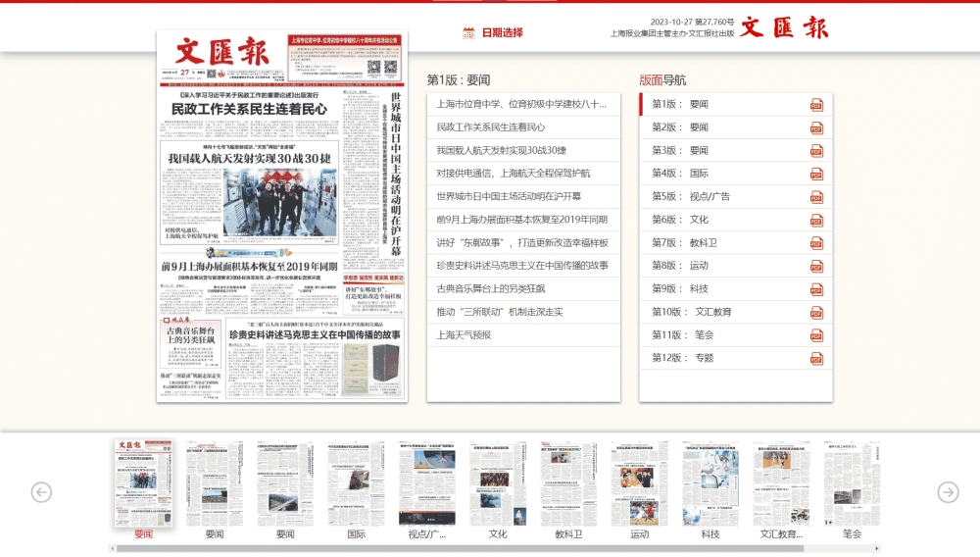Screen dimensions: 980x557
Task: Select 第12版：专题 in page navigation
Action: (x=682, y=358)
